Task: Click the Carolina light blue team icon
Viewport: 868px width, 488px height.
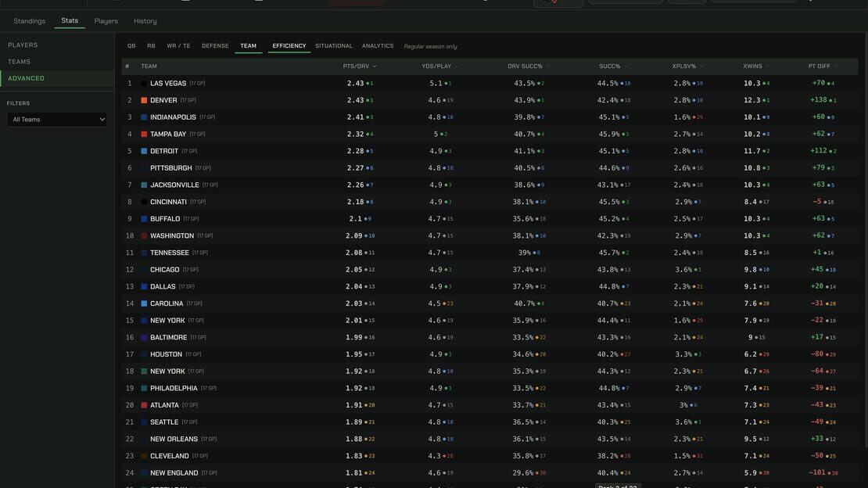Action: [x=144, y=303]
